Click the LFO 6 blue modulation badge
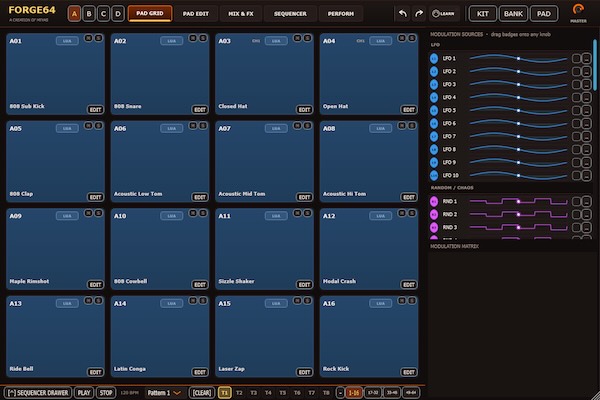This screenshot has width=600, height=400. click(434, 124)
